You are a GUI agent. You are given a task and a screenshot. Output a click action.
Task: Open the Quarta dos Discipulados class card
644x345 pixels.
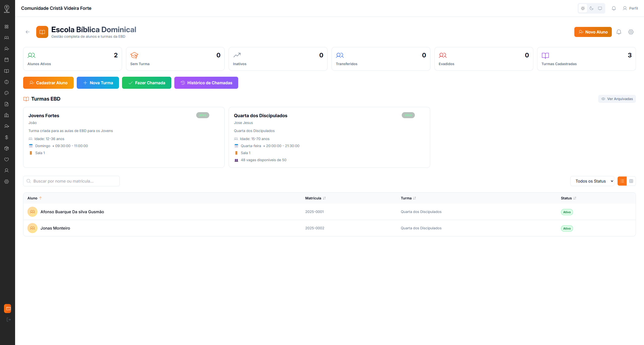pos(329,137)
